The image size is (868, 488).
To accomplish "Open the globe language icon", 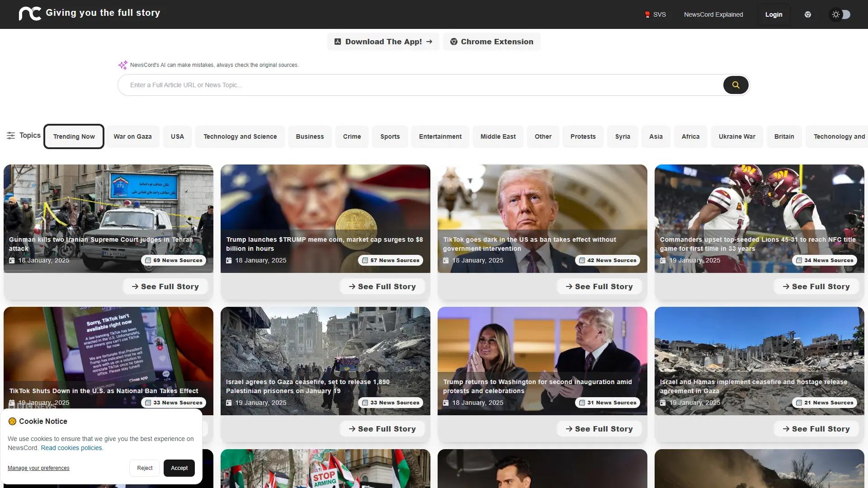I will (x=808, y=14).
